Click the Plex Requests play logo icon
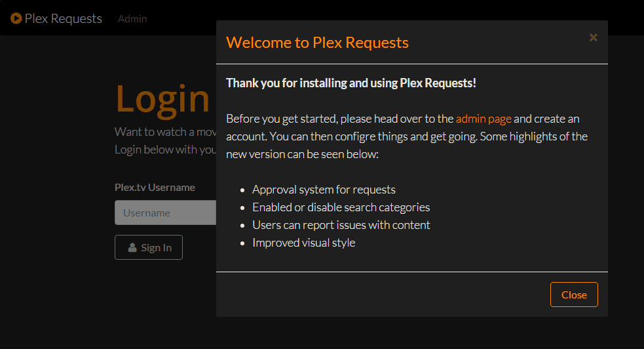The height and width of the screenshot is (349, 644). point(16,18)
